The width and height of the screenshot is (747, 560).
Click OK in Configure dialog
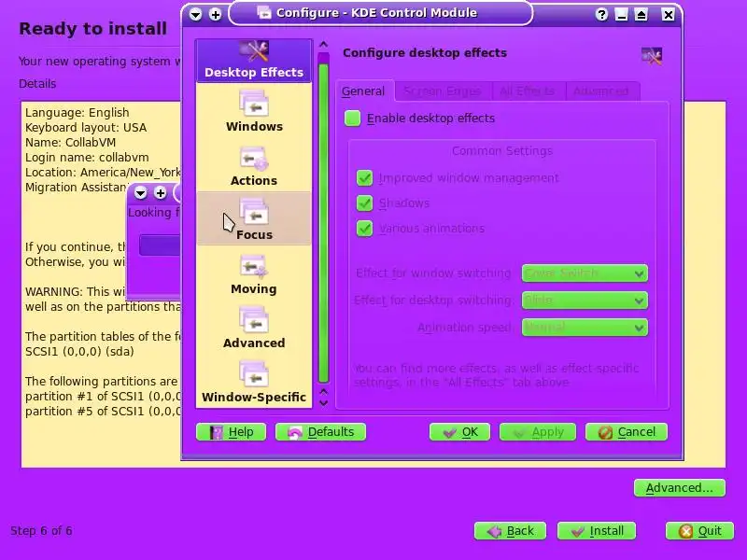459,432
